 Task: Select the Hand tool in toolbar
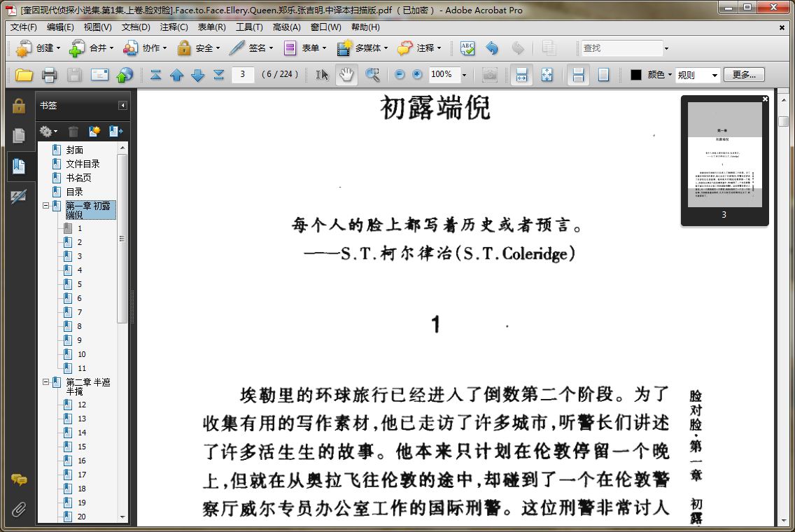pyautogui.click(x=346, y=75)
